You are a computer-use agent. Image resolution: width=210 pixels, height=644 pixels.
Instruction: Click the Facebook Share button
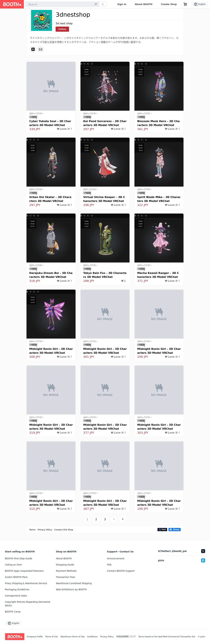[x=174, y=529]
